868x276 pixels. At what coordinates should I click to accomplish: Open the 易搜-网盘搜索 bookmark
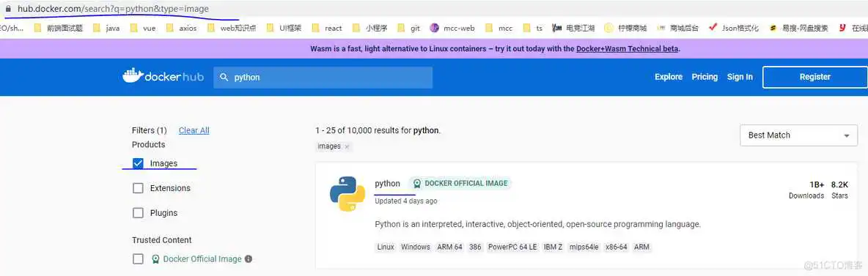799,29
